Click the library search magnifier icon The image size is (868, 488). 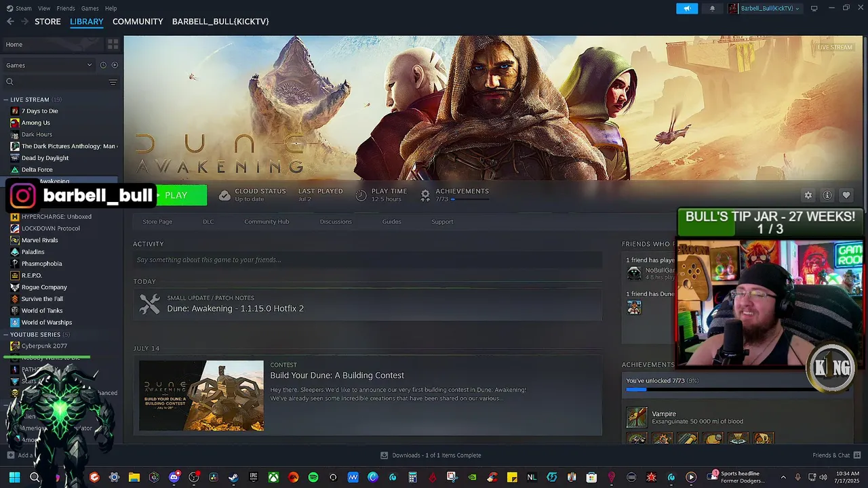point(9,82)
